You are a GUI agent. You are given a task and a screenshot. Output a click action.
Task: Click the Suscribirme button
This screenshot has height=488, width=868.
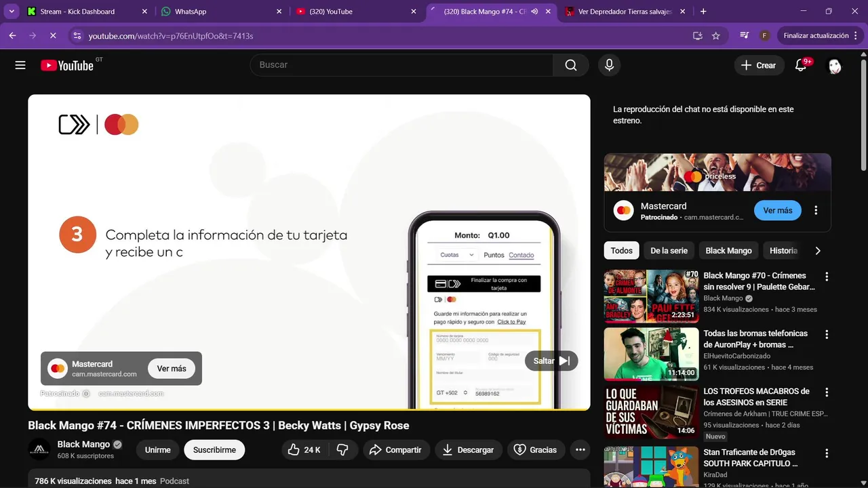(214, 450)
